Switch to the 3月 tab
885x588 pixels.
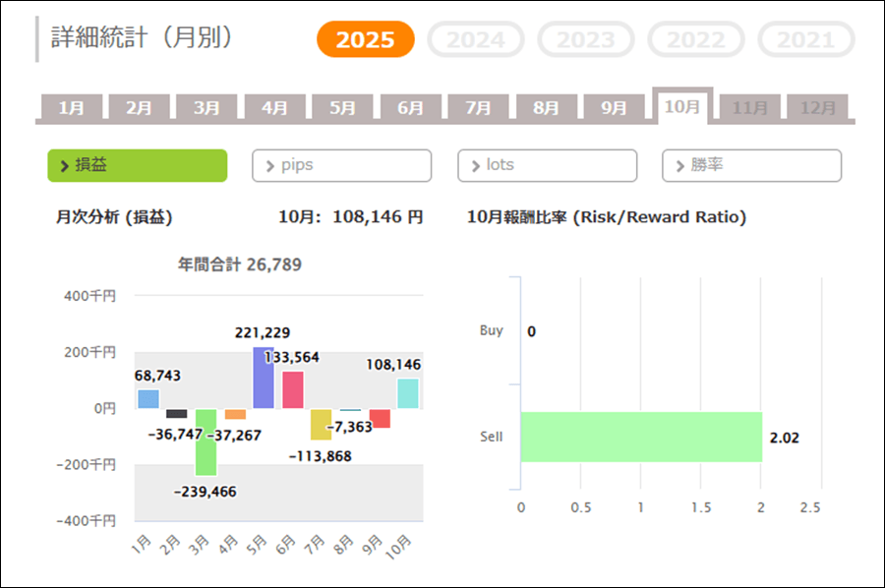click(x=206, y=108)
